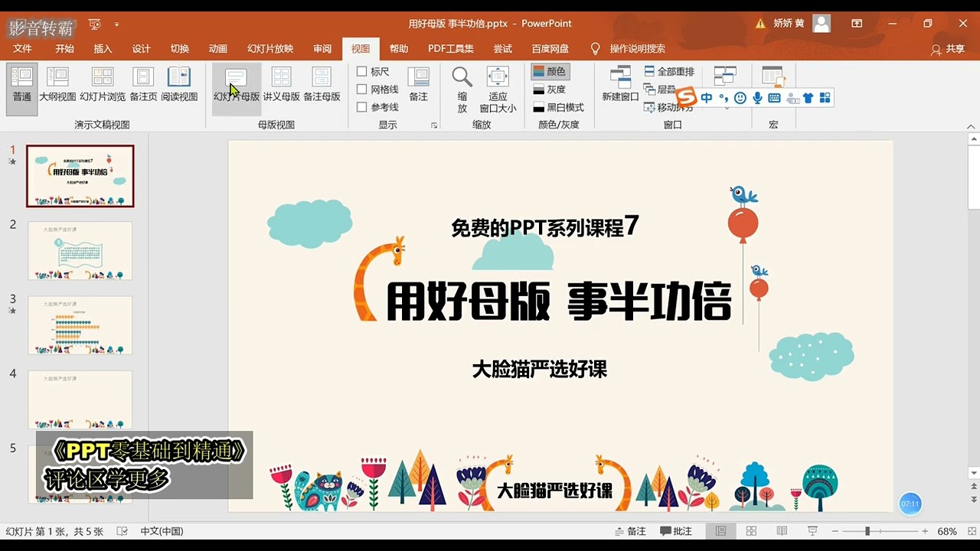Open the 插入 (Insert) tab
This screenshot has height=551, width=980.
(103, 48)
